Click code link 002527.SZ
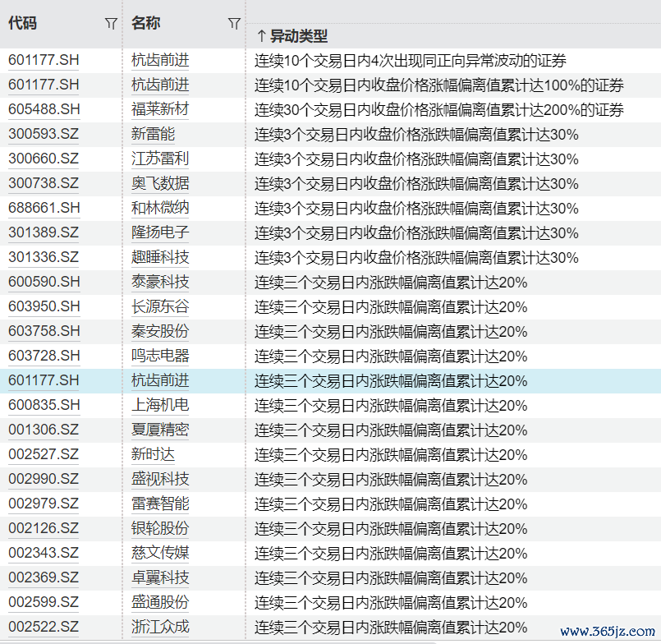This screenshot has height=644, width=661. 44,454
